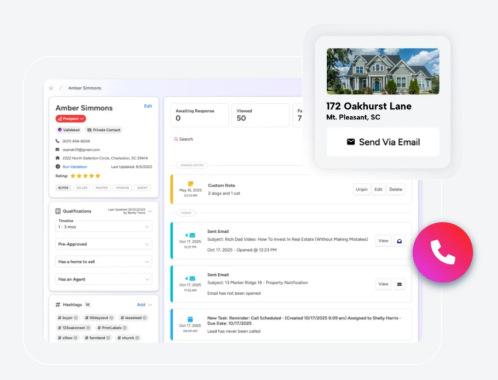This screenshot has width=498, height=380.
Task: Open the 172 Oakhurst Lane house photo
Action: (383, 71)
